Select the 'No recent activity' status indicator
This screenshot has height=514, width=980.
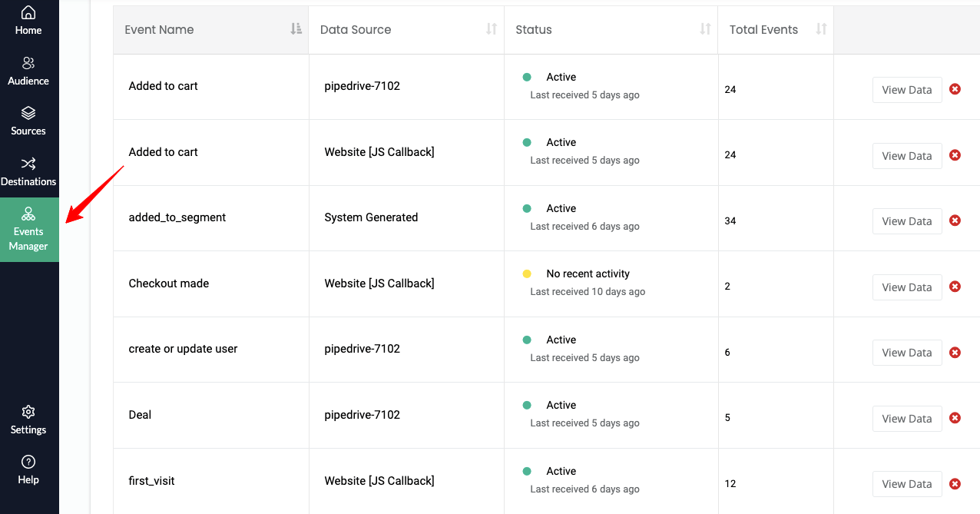[x=527, y=273]
